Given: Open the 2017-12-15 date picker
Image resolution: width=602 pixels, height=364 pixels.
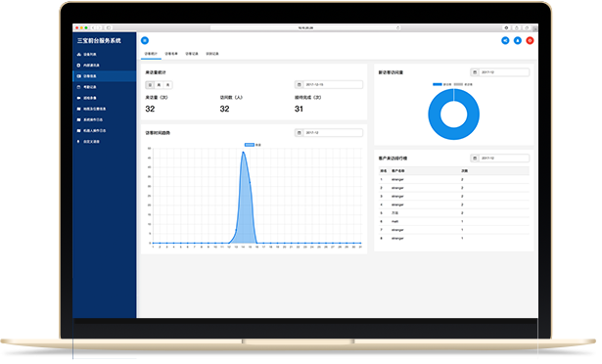Looking at the screenshot, I should pyautogui.click(x=329, y=84).
